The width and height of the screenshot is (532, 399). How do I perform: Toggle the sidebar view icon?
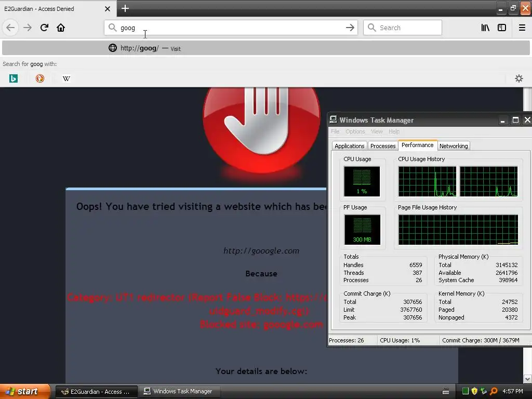tap(502, 28)
